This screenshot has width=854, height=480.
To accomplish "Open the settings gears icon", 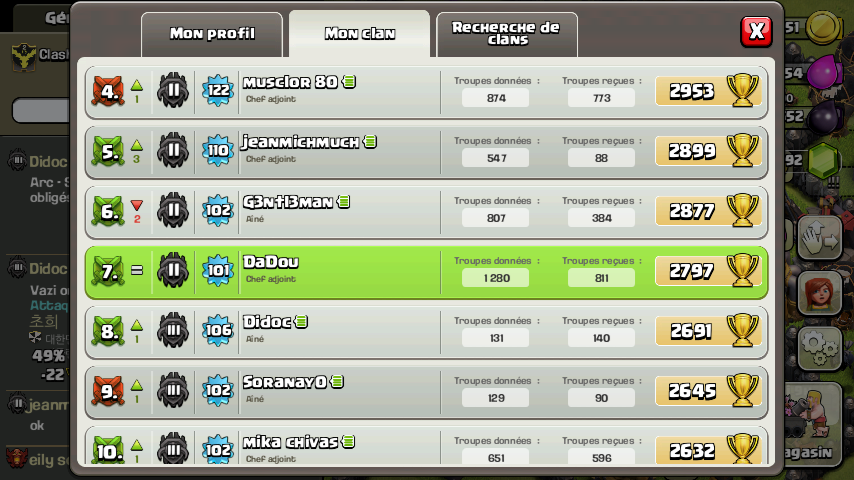I will [819, 349].
